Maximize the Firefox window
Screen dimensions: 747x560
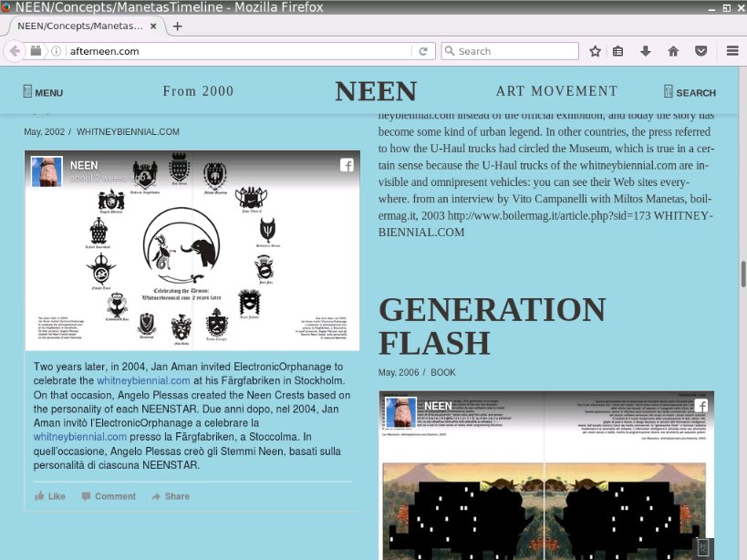(x=727, y=8)
